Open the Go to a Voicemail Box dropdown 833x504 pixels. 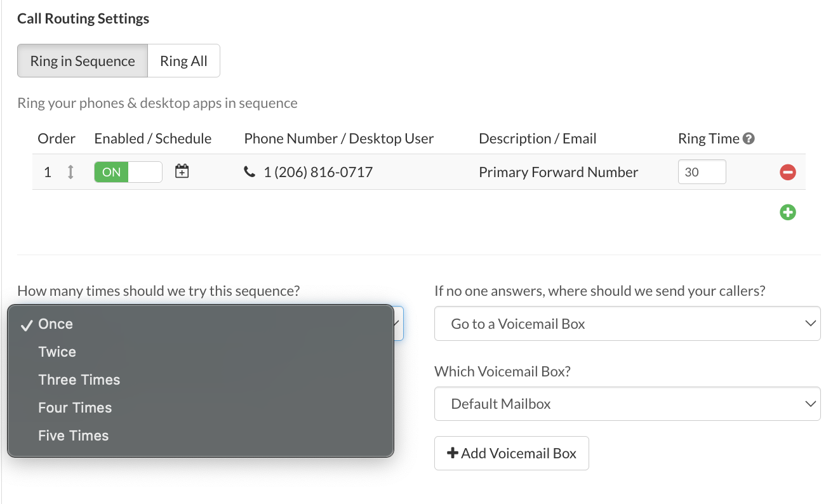click(627, 324)
